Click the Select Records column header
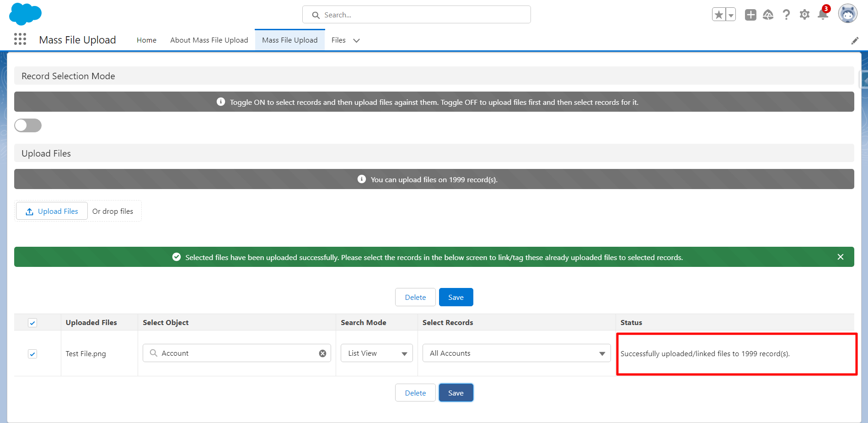Screen dimensions: 868x423 (448, 322)
